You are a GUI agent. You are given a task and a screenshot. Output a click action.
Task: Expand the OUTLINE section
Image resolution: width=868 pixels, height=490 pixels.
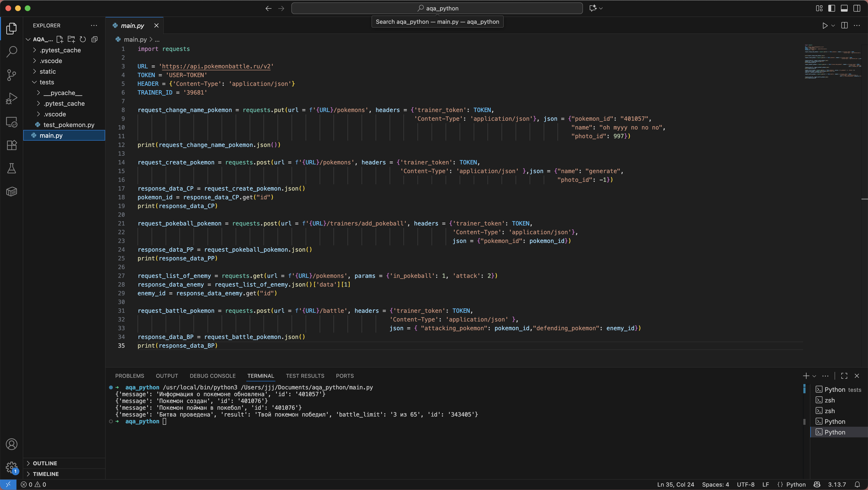(x=45, y=463)
